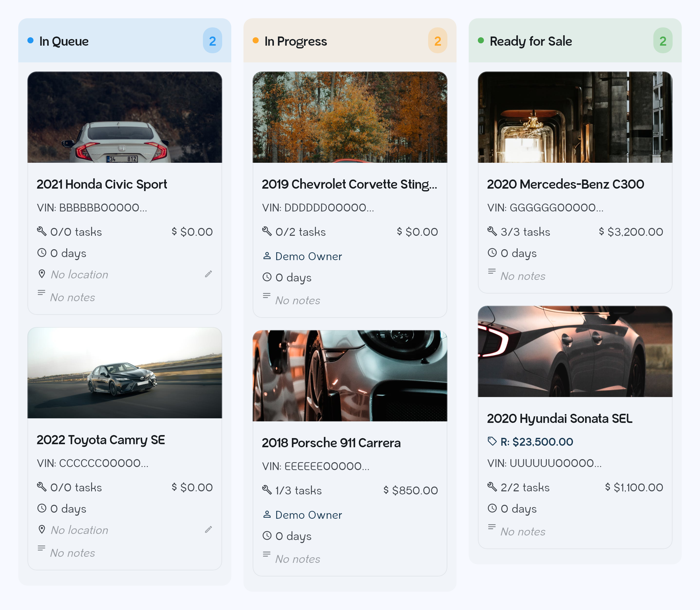Screen dimensions: 700x610
Task: Click the edit pencil on Toyota Camry location
Action: tap(208, 530)
